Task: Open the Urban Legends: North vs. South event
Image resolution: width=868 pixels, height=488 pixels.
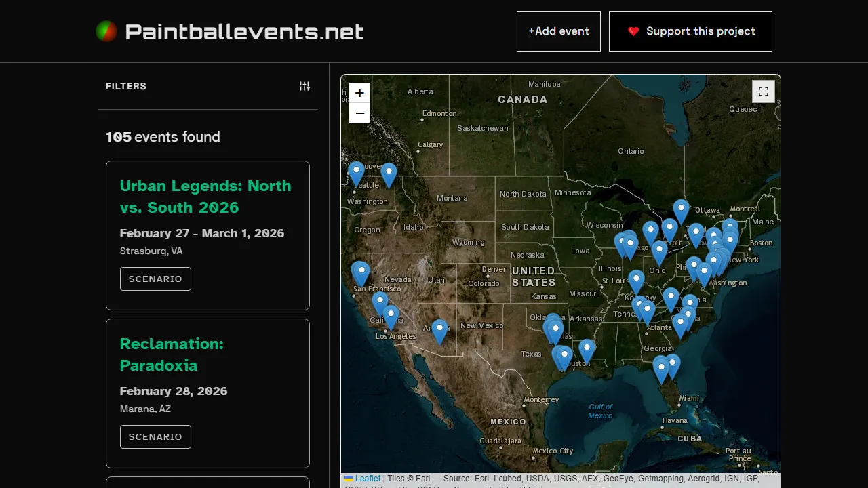Action: coord(205,197)
